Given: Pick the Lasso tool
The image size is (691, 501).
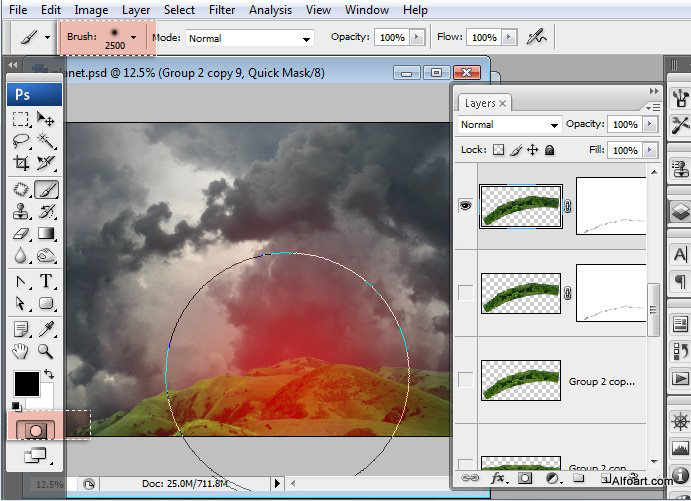Looking at the screenshot, I should click(21, 142).
